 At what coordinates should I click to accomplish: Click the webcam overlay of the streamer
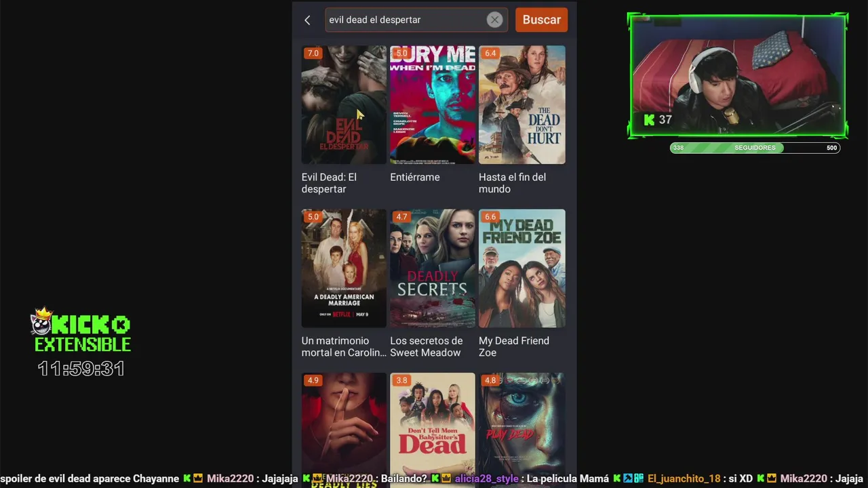(737, 75)
